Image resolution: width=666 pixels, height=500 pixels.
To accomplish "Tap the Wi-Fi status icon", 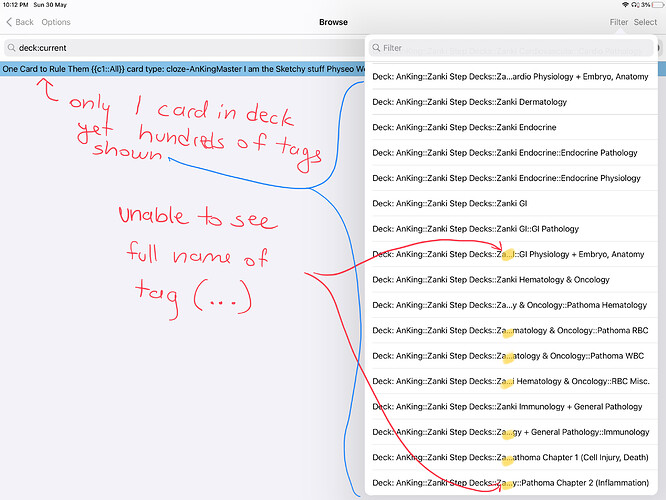I will 625,5.
